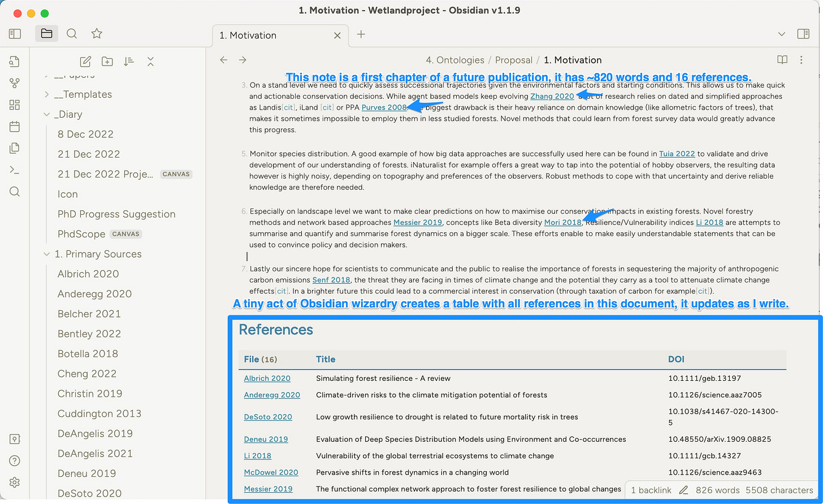Open Anderegg 2020 in References table
This screenshot has width=823, height=504.
click(272, 395)
